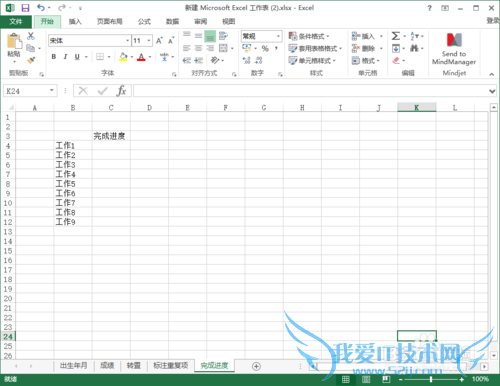Click the Insert Function fx icon
Image resolution: width=500 pixels, height=386 pixels.
[121, 91]
